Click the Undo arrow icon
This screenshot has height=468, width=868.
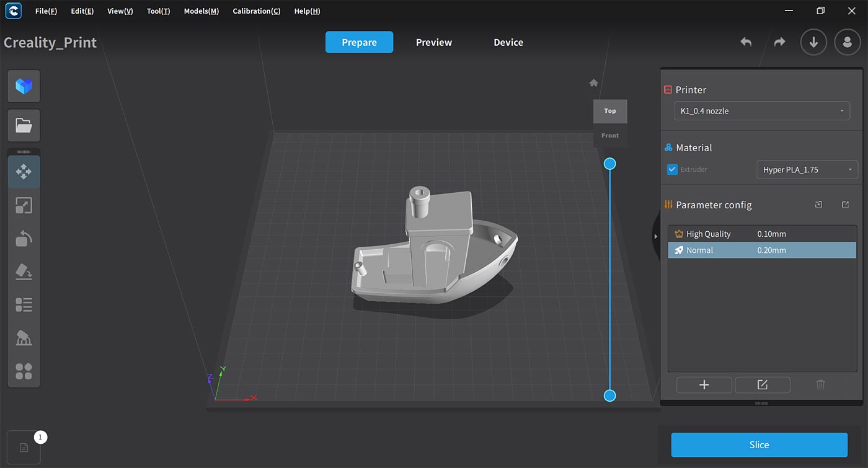(x=745, y=42)
